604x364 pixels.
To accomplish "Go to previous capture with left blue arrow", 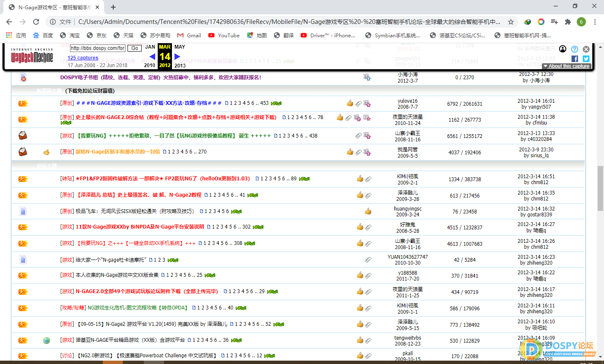I will pyautogui.click(x=152, y=56).
